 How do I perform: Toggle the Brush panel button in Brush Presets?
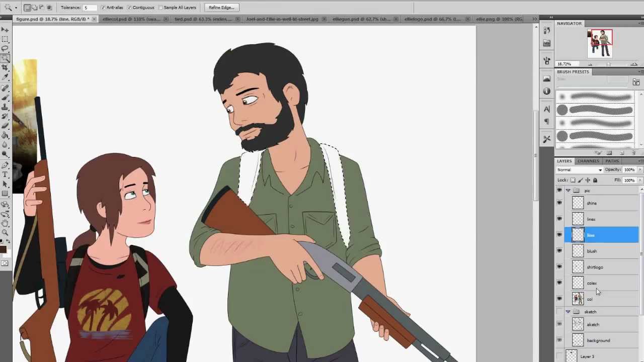(636, 82)
